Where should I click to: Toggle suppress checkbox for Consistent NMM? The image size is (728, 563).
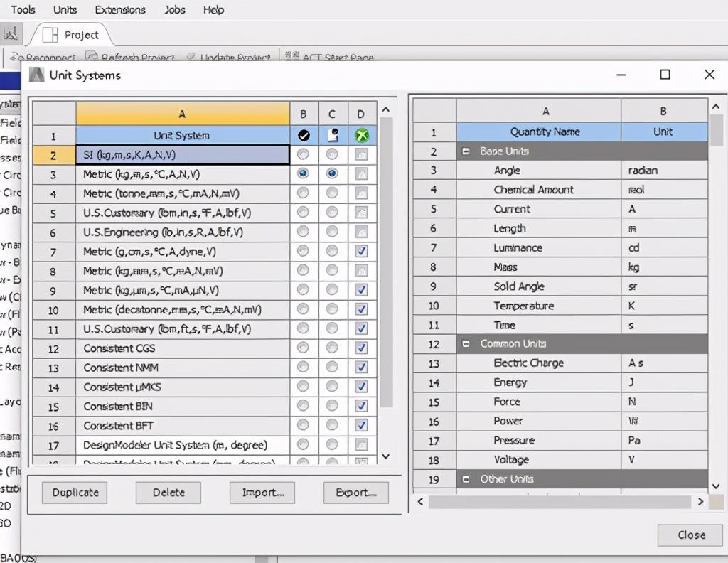(361, 367)
